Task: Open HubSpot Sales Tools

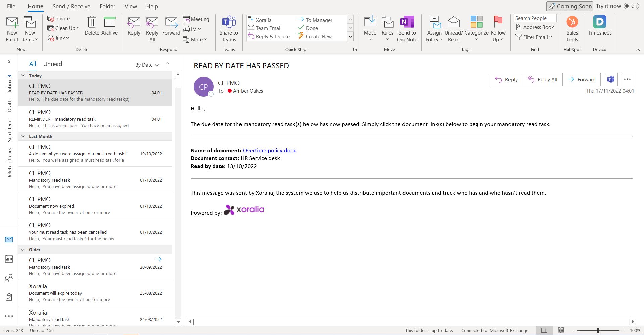Action: point(572,29)
